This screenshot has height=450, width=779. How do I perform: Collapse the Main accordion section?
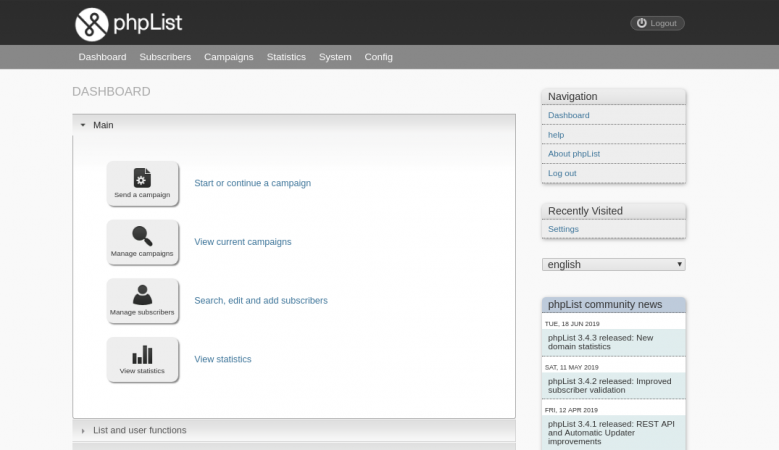tap(294, 125)
